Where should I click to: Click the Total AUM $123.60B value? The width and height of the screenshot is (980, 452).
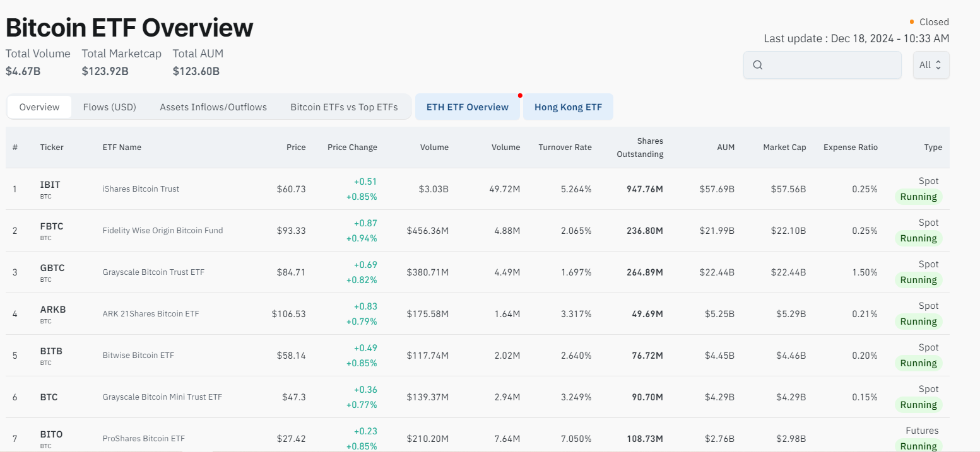pyautogui.click(x=196, y=71)
